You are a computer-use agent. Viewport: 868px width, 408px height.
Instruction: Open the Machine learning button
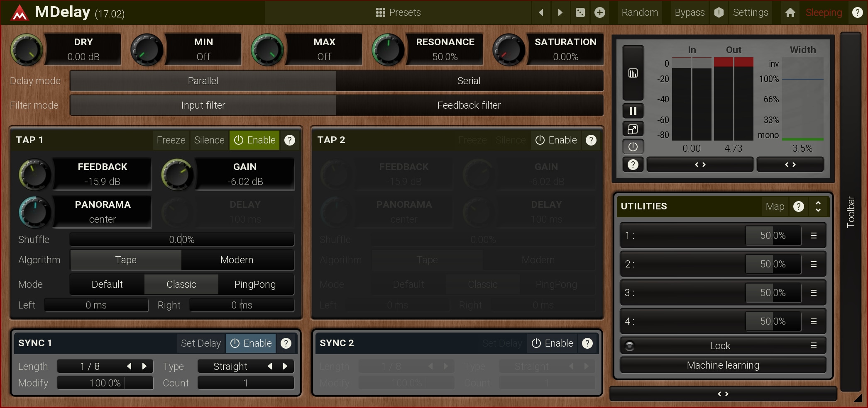point(723,365)
